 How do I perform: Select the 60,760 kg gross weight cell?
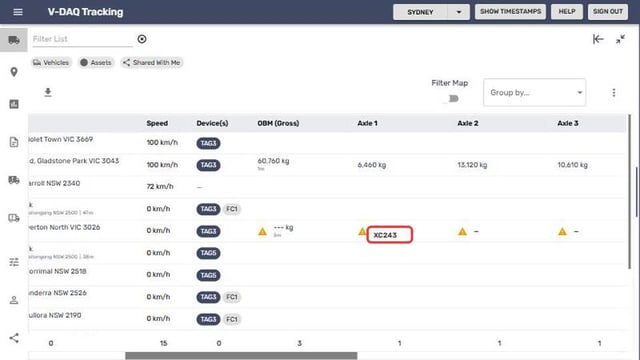[273, 161]
